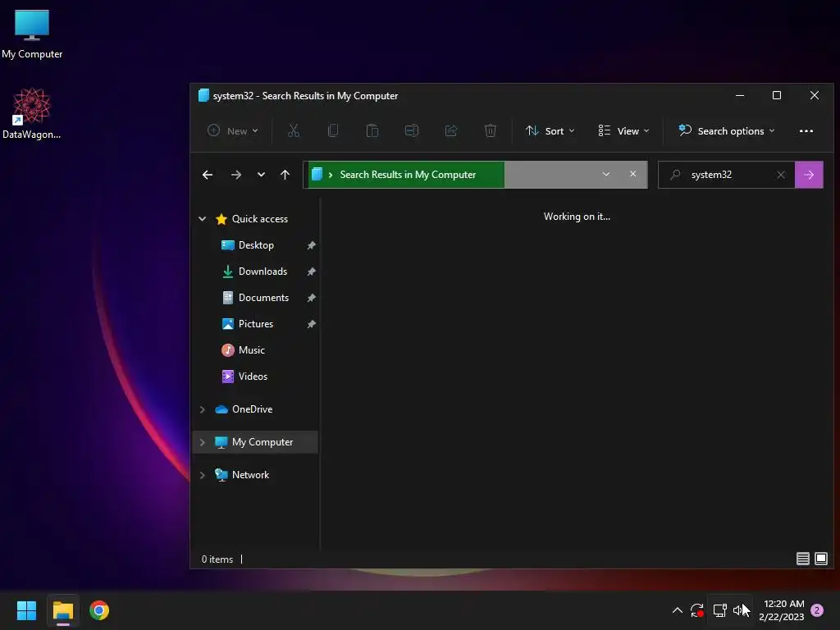Image resolution: width=840 pixels, height=630 pixels.
Task: Open the Windows Start menu
Action: pos(26,610)
